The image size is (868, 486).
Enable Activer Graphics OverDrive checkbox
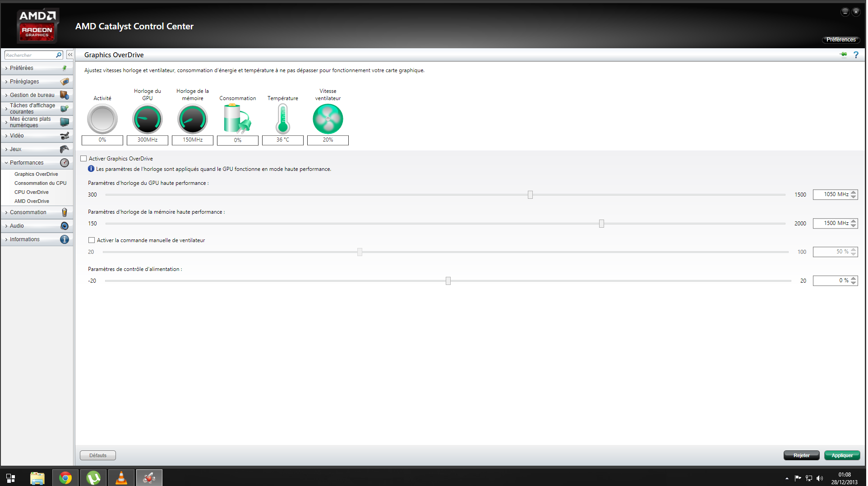pyautogui.click(x=83, y=159)
